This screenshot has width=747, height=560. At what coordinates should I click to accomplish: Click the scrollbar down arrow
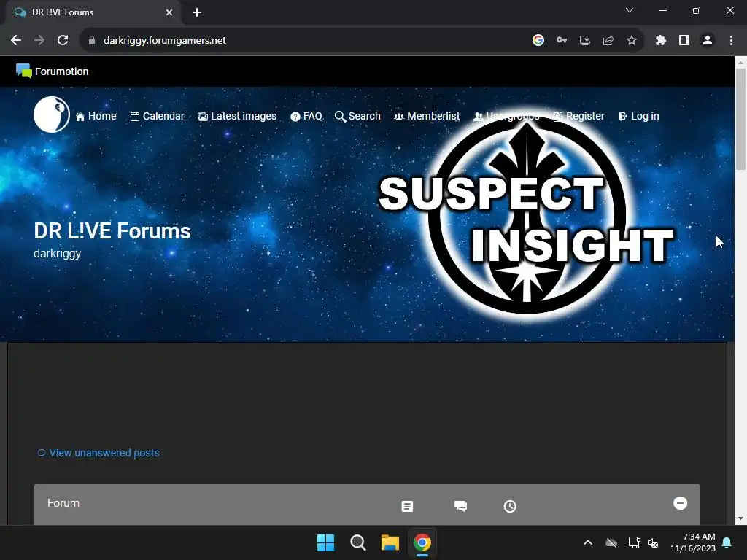click(x=740, y=518)
